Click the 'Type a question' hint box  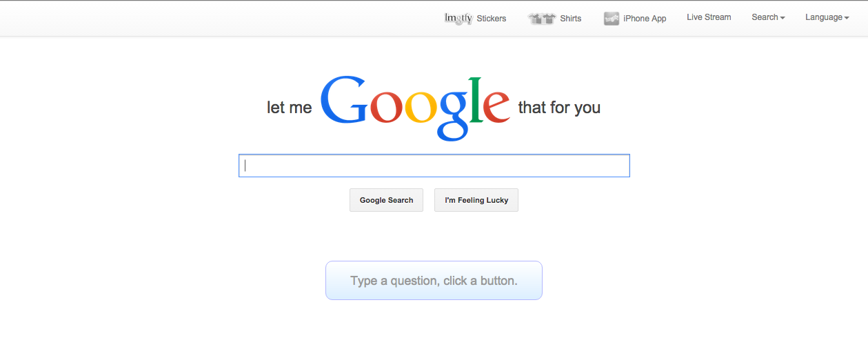(x=434, y=281)
